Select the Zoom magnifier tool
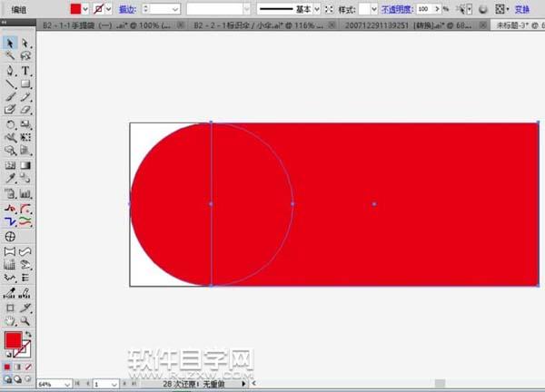 tap(25, 320)
